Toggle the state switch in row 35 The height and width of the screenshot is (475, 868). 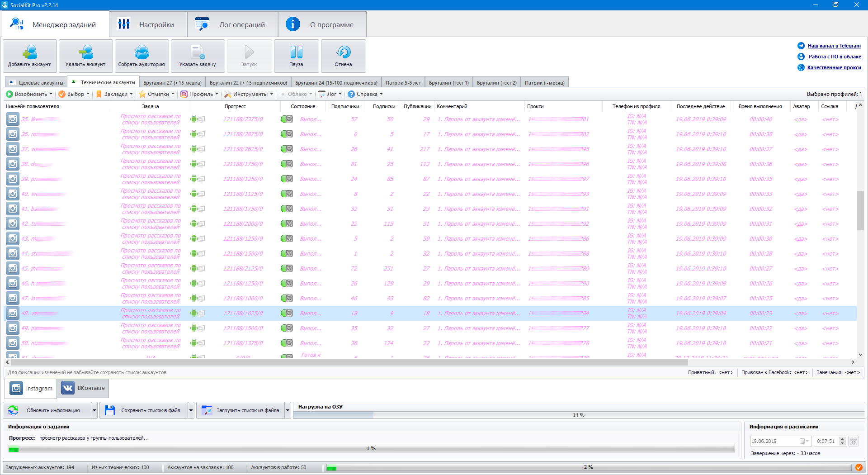coord(287,119)
